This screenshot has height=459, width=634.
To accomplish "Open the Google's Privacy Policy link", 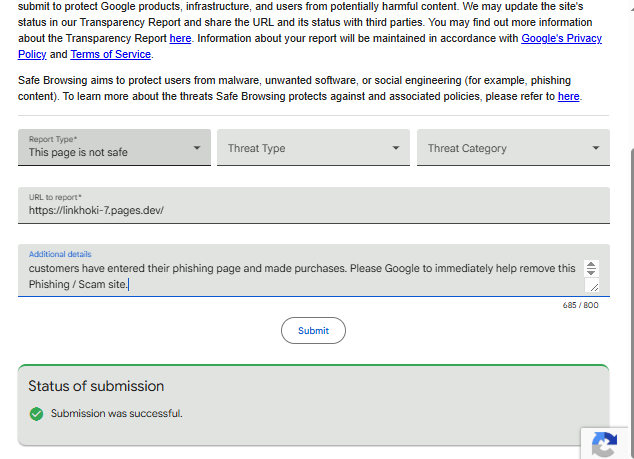I will tap(561, 38).
